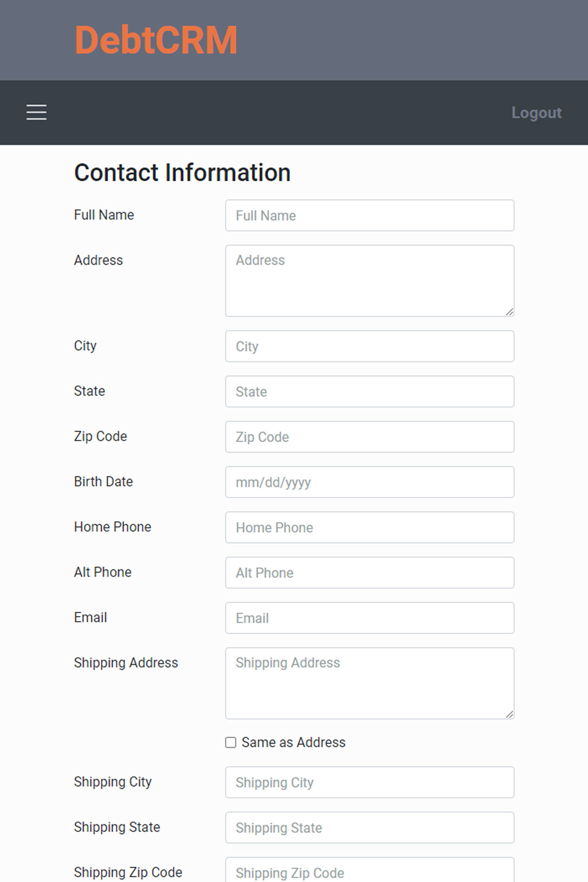Open the Birth Date mm/dd/yyyy field
588x882 pixels.
click(370, 482)
